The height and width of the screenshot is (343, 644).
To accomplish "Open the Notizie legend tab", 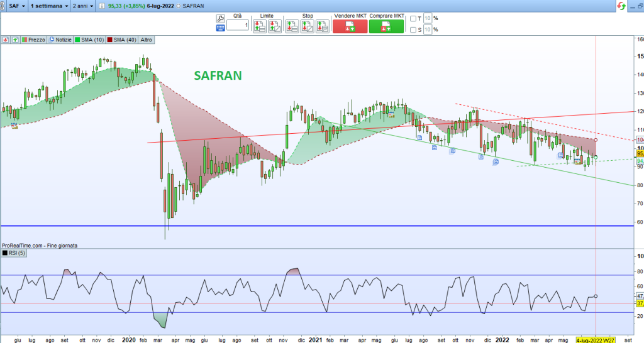I will click(60, 40).
